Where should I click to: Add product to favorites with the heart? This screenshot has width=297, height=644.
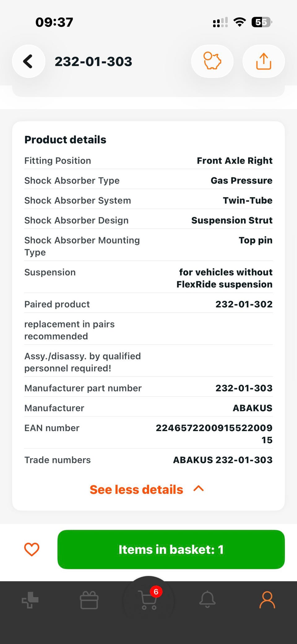pos(32,549)
